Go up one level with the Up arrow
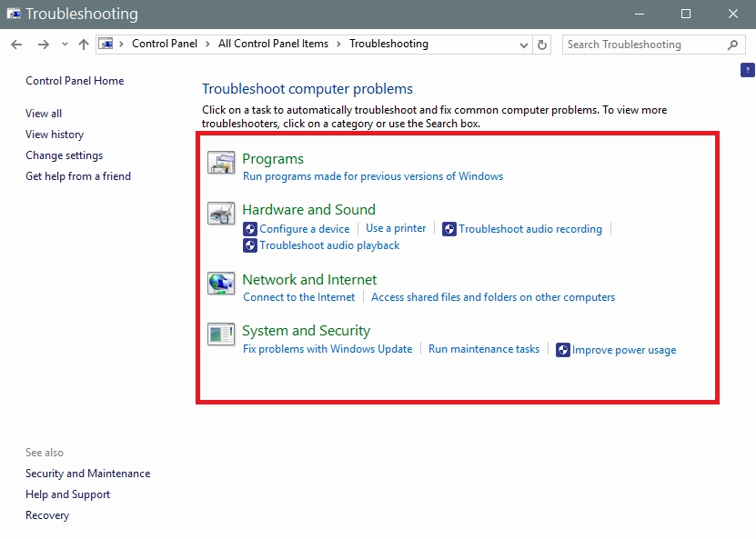 [84, 45]
